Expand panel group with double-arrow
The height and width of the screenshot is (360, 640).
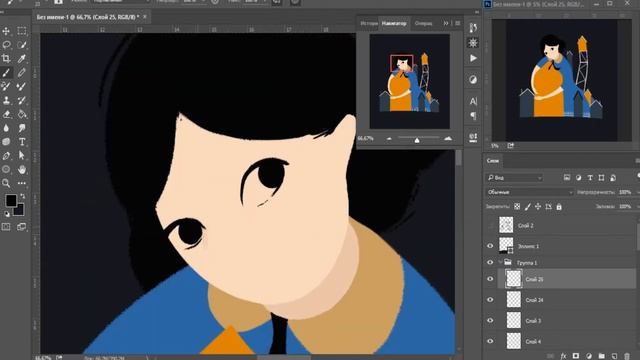tap(446, 23)
